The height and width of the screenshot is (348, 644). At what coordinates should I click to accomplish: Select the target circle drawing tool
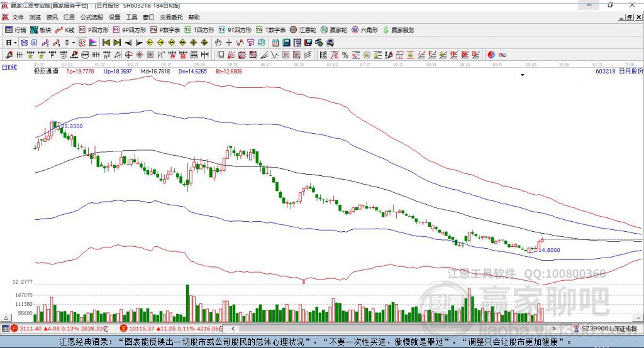pyautogui.click(x=128, y=55)
